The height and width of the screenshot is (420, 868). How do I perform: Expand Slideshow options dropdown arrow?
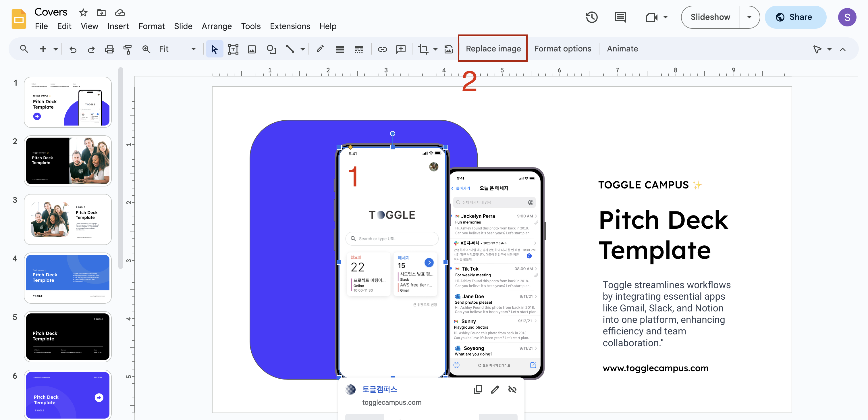749,17
